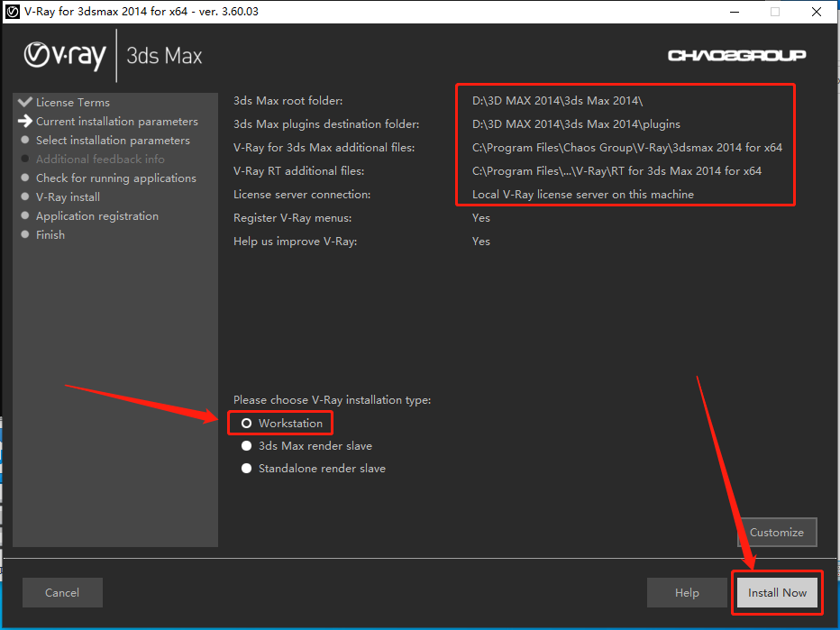Click the bullet beside Application registration
Viewport: 840px width, 630px height.
[x=24, y=216]
